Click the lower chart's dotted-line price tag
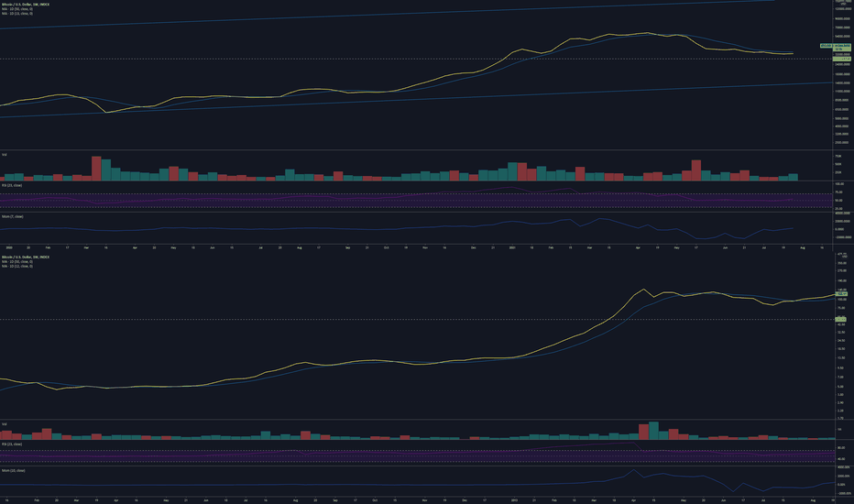The image size is (854, 504). (840, 319)
